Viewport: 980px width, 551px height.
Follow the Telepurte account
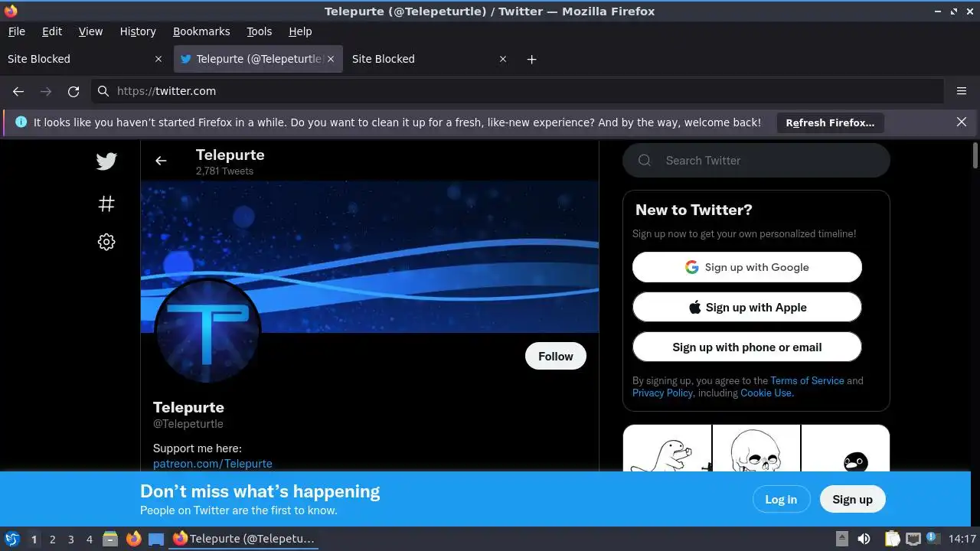click(556, 356)
